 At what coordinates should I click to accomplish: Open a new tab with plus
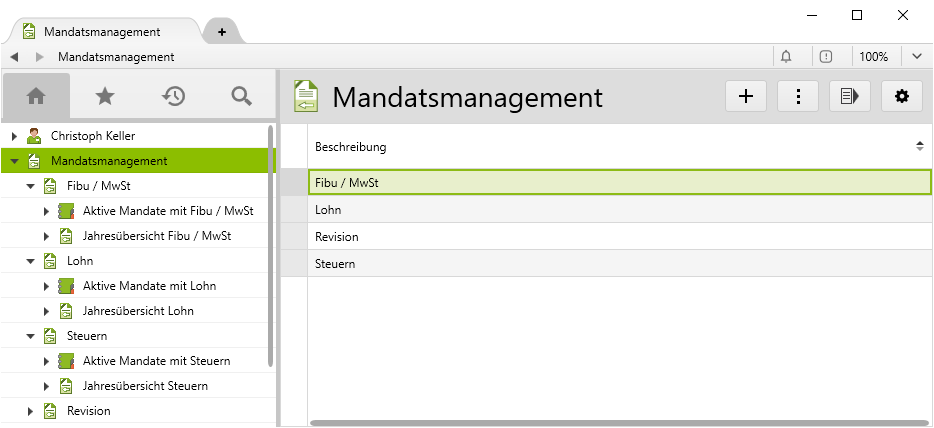222,32
